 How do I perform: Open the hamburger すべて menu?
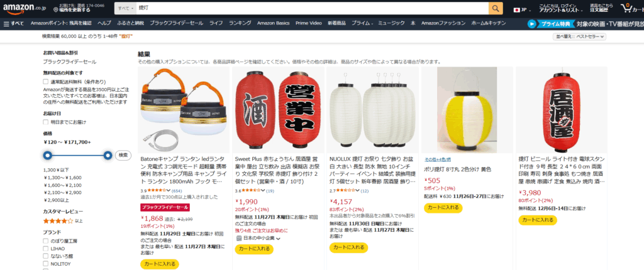tap(14, 23)
